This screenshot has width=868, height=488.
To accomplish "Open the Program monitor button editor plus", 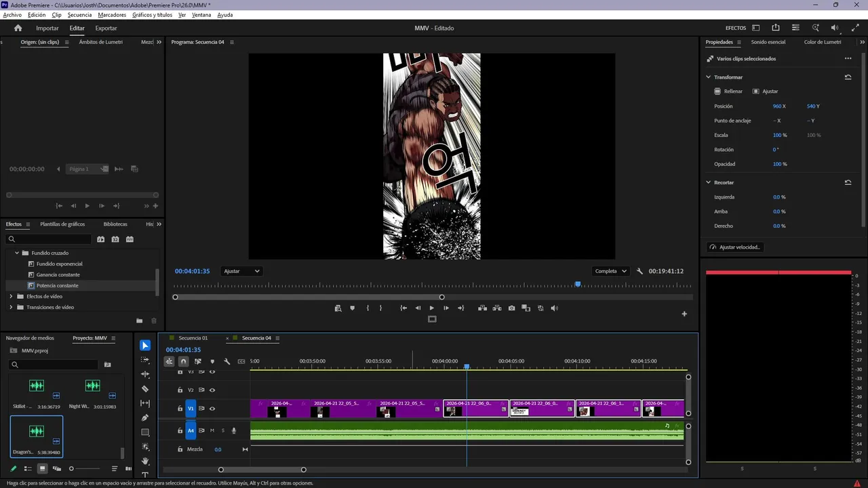I will 684,314.
